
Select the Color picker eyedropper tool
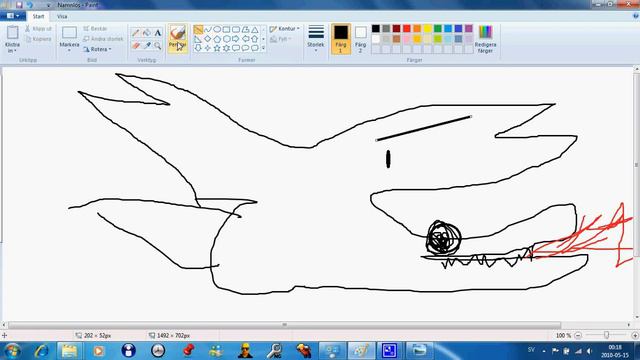click(147, 45)
